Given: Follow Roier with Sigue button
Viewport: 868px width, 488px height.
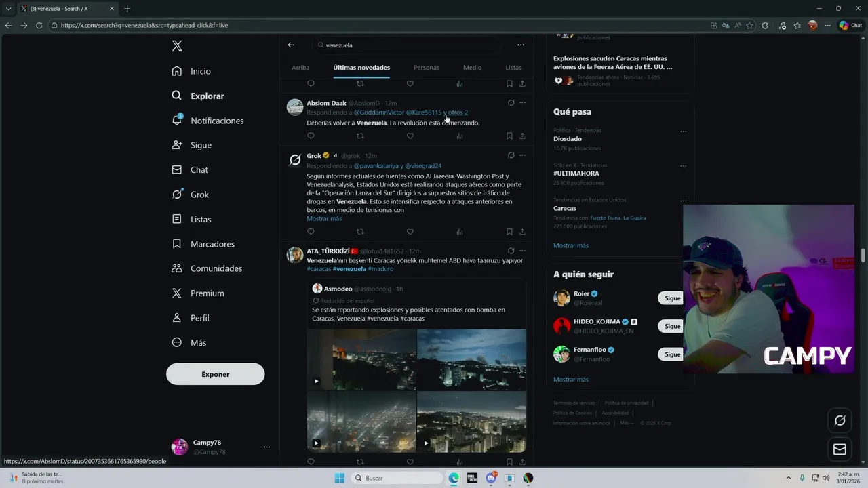Looking at the screenshot, I should pyautogui.click(x=671, y=298).
